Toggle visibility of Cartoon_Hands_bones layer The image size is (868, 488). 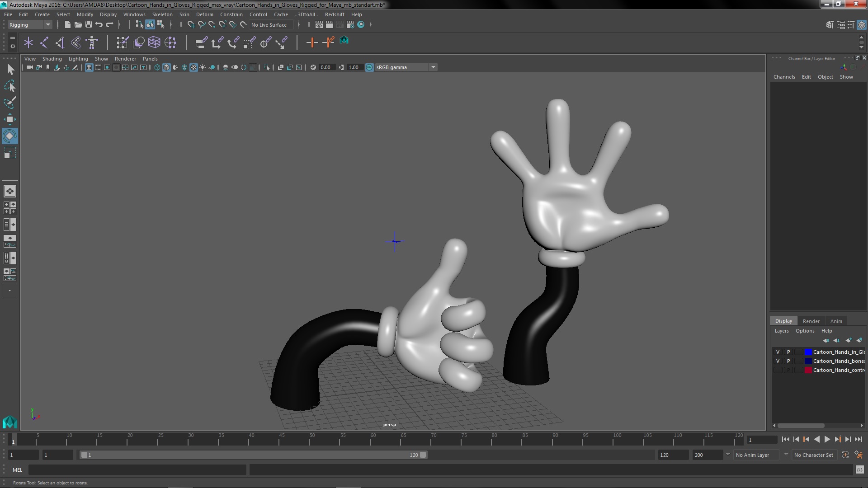[778, 361]
